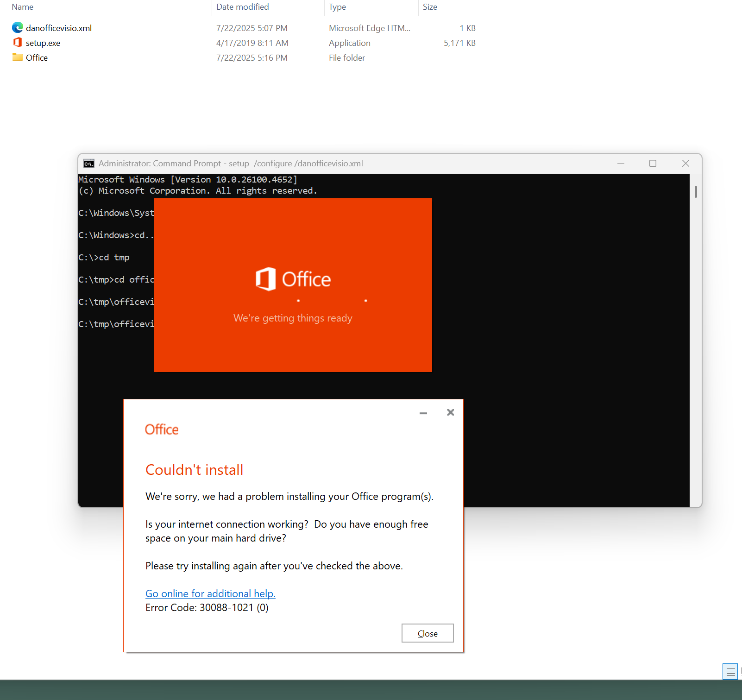
Task: Sort files by the Name column header
Action: (22, 7)
